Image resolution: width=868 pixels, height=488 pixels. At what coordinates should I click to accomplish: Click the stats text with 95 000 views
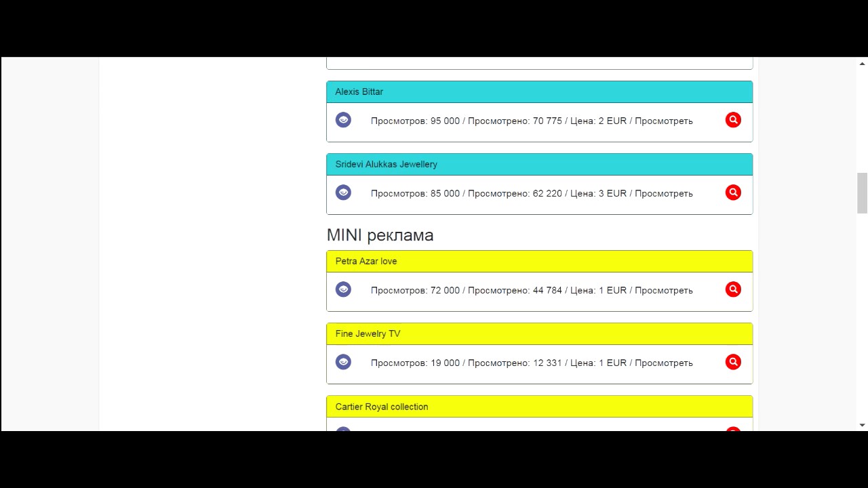(x=532, y=121)
